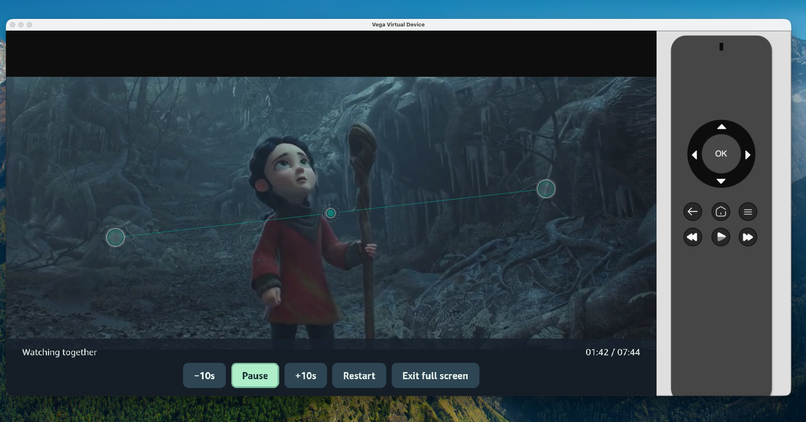Click the Watching together label
806x422 pixels.
click(x=59, y=352)
